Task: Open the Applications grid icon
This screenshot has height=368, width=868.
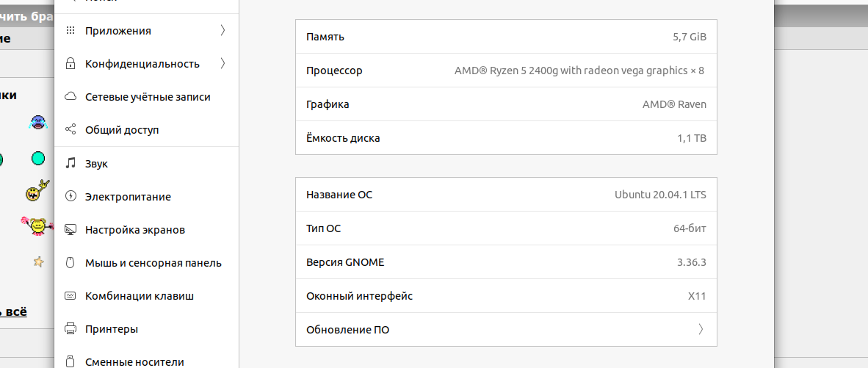Action: pyautogui.click(x=70, y=30)
